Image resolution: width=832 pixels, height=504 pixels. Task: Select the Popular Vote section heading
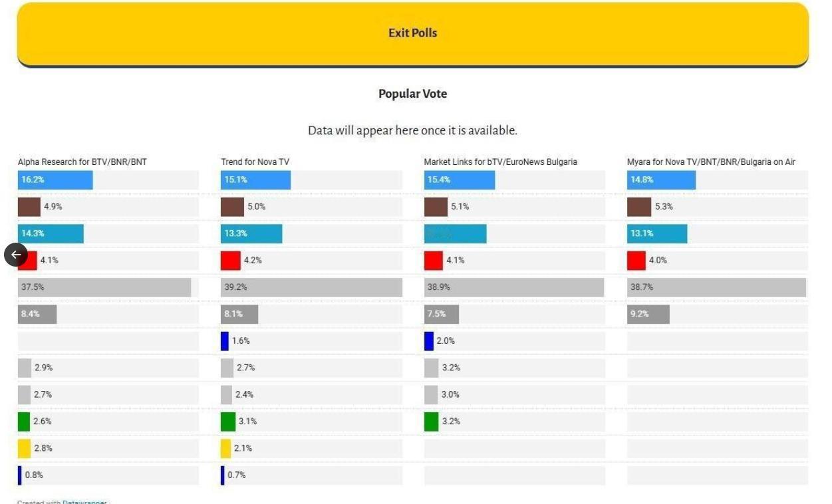[x=413, y=94]
